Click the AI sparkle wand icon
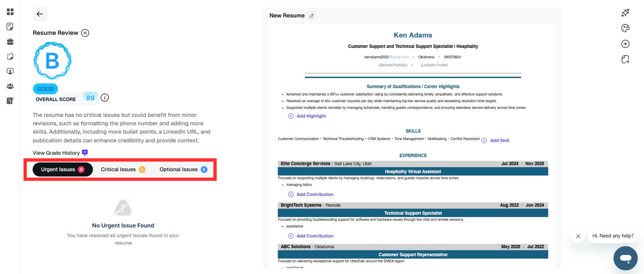The height and width of the screenshot is (274, 644). [625, 13]
